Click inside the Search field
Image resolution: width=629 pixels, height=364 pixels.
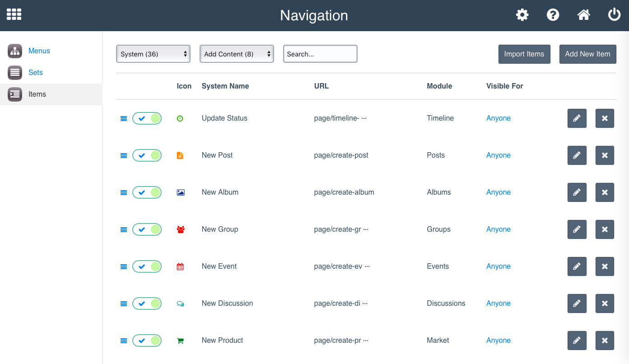coord(320,53)
